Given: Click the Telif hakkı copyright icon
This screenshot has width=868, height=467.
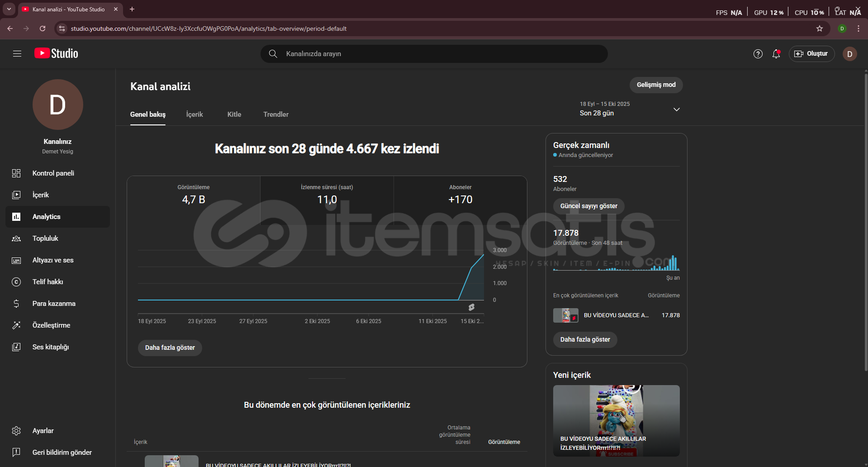Looking at the screenshot, I should 16,282.
